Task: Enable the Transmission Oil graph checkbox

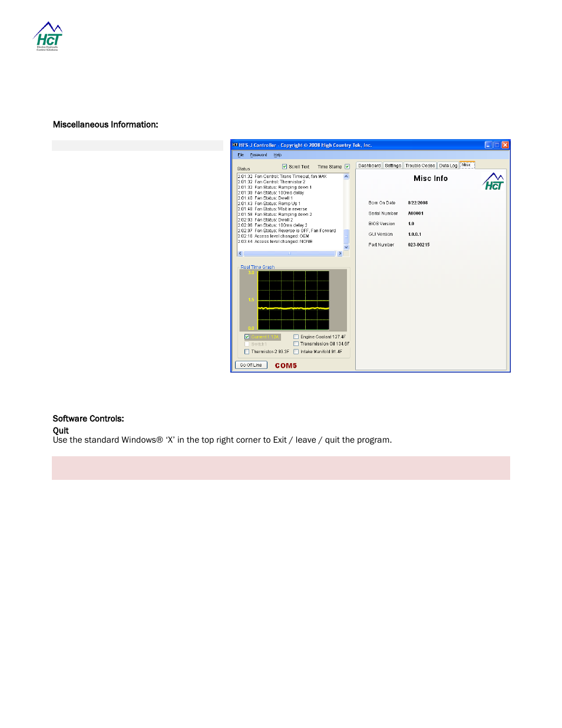Action: (x=296, y=344)
